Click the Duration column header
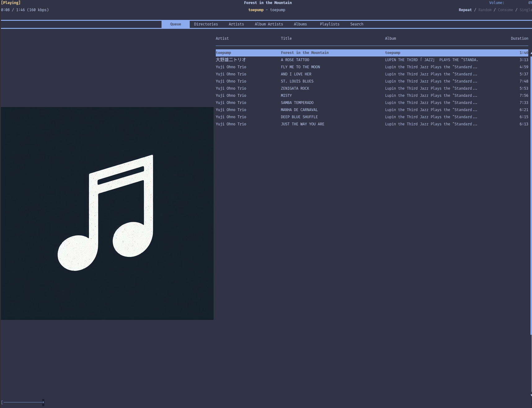This screenshot has height=408, width=532. pos(519,38)
